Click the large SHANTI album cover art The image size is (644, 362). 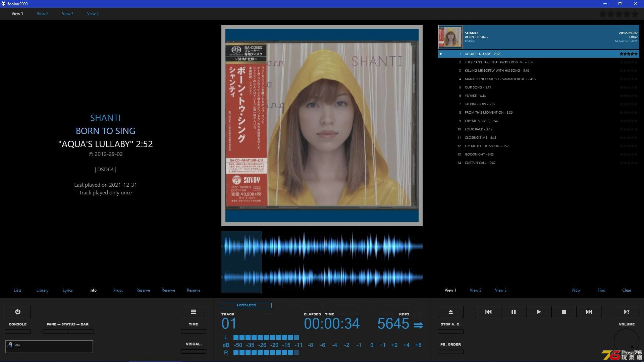pos(322,125)
